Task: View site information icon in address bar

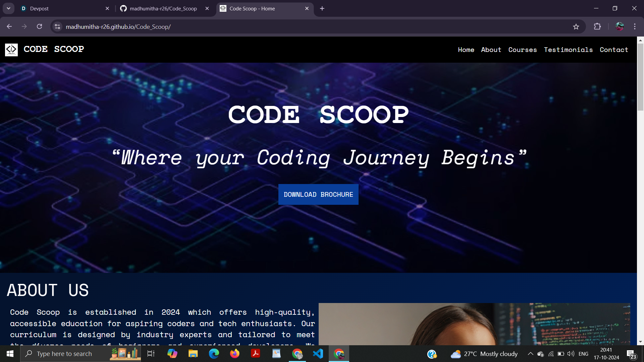Action: [58, 27]
